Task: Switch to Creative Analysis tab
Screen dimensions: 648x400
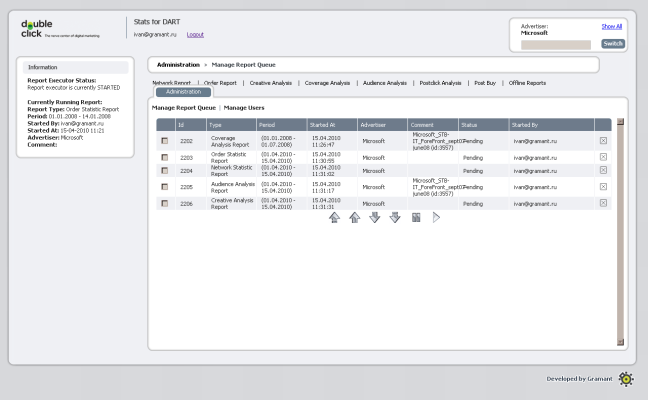Action: coord(271,83)
